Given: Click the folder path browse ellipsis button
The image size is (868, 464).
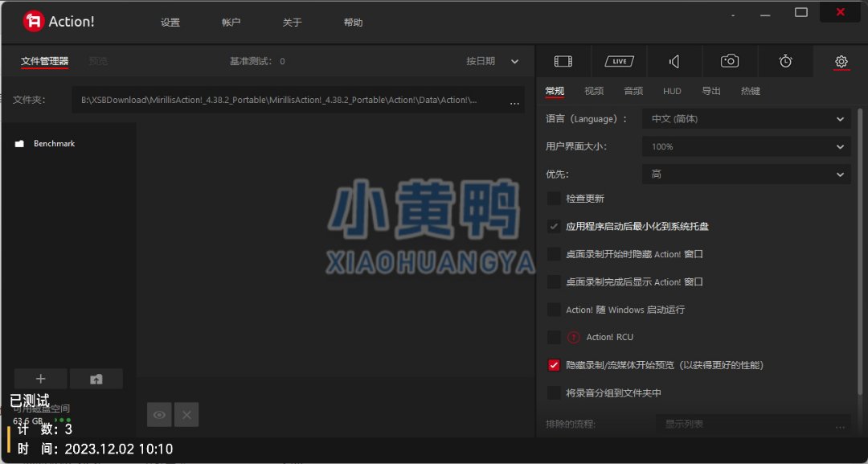Looking at the screenshot, I should click(514, 101).
